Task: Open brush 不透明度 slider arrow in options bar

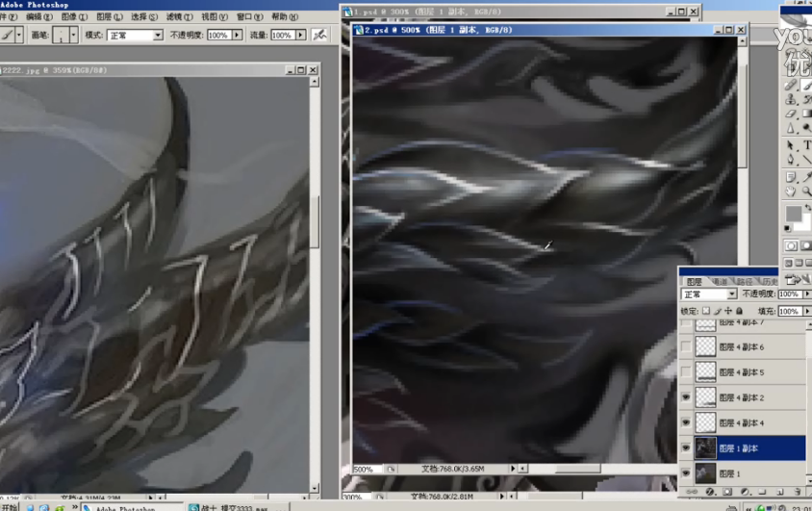Action: point(238,35)
